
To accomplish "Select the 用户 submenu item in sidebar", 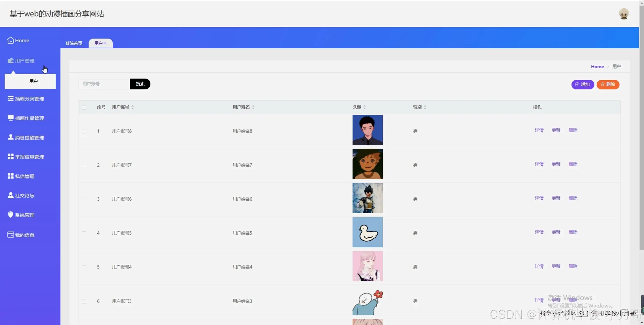I will click(33, 81).
